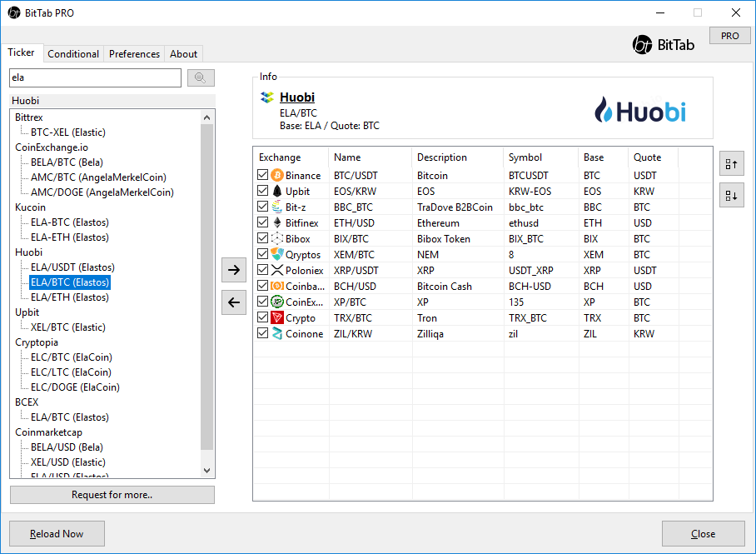Select ELA/ETH (Elastos) under Huobi
The image size is (756, 554).
pyautogui.click(x=70, y=297)
